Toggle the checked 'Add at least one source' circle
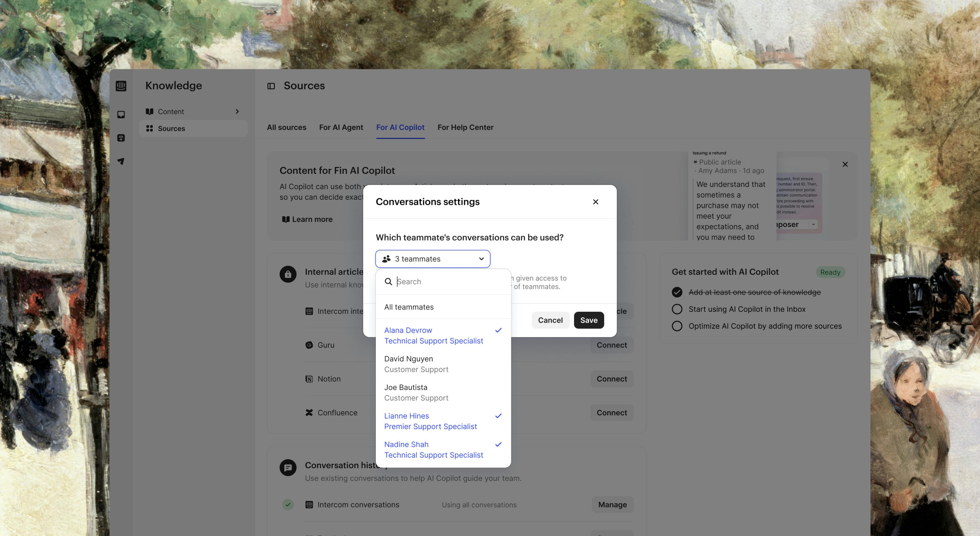 point(677,292)
